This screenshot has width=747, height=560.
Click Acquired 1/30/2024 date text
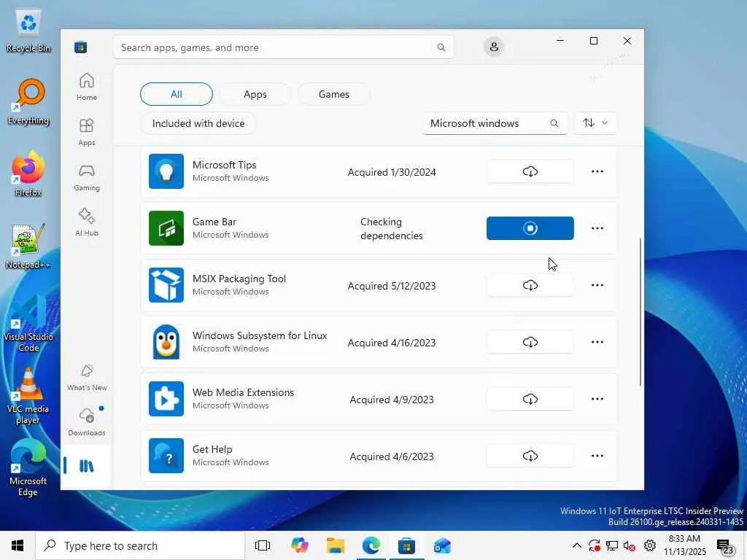[x=392, y=172]
